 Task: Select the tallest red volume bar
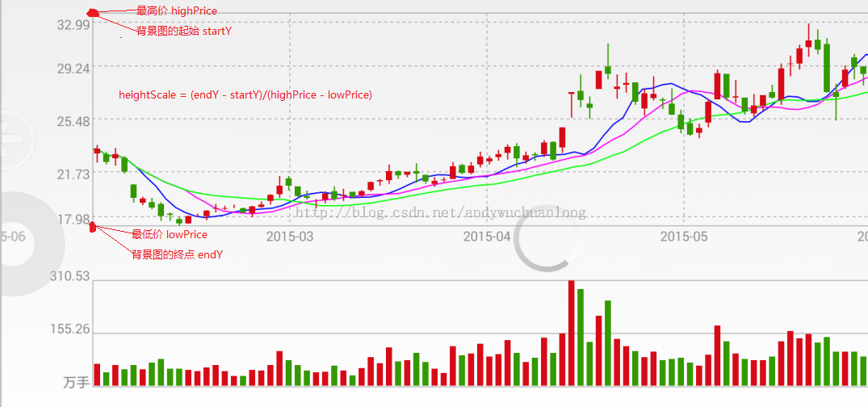(572, 334)
